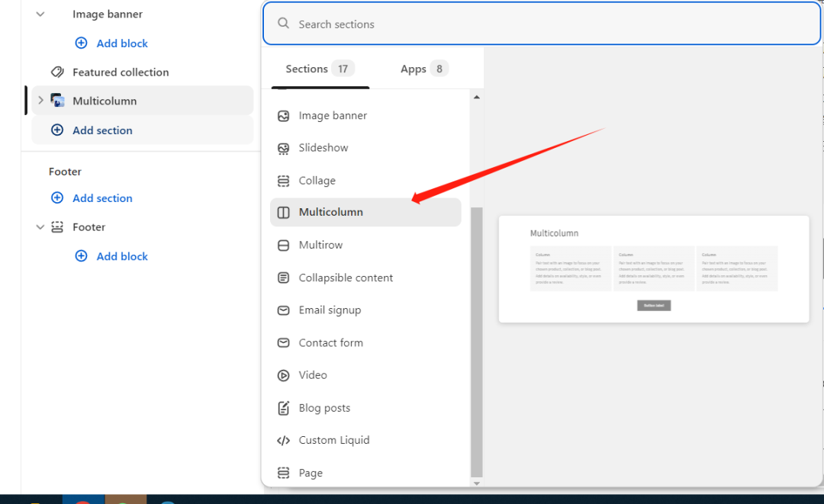Collapse the Image banner section in sidebar
This screenshot has width=824, height=504.
pyautogui.click(x=40, y=14)
